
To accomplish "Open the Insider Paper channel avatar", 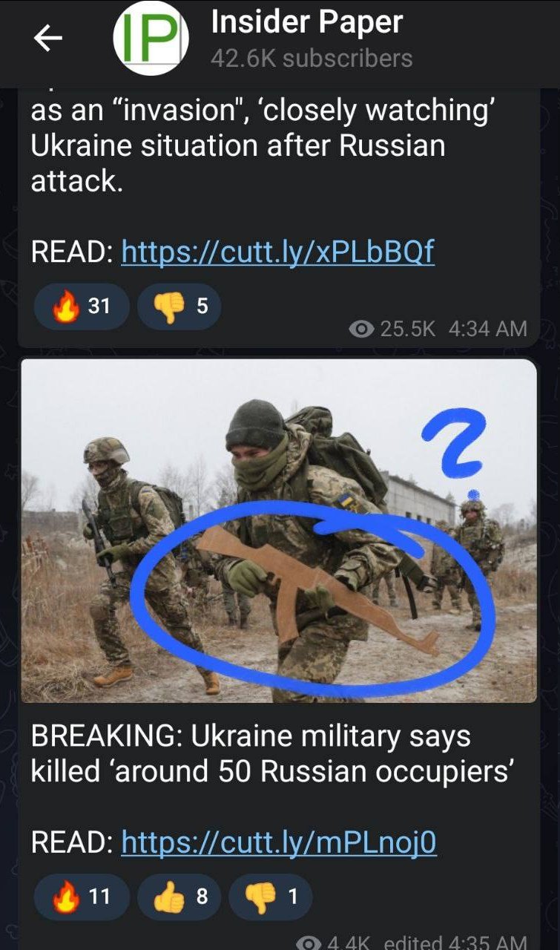I will 151,39.
